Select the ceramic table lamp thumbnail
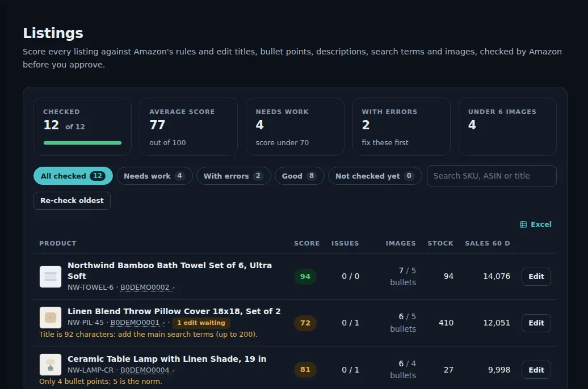The height and width of the screenshot is (389, 588). click(x=51, y=365)
